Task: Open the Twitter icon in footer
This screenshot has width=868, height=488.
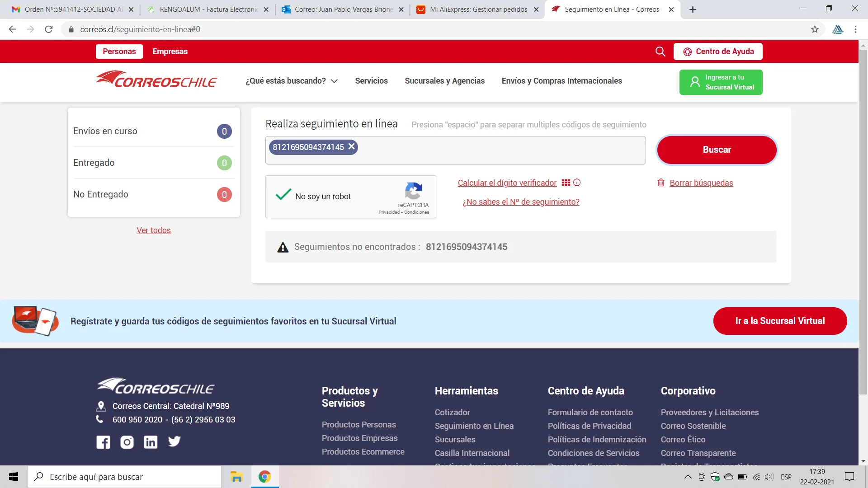Action: coord(174,441)
